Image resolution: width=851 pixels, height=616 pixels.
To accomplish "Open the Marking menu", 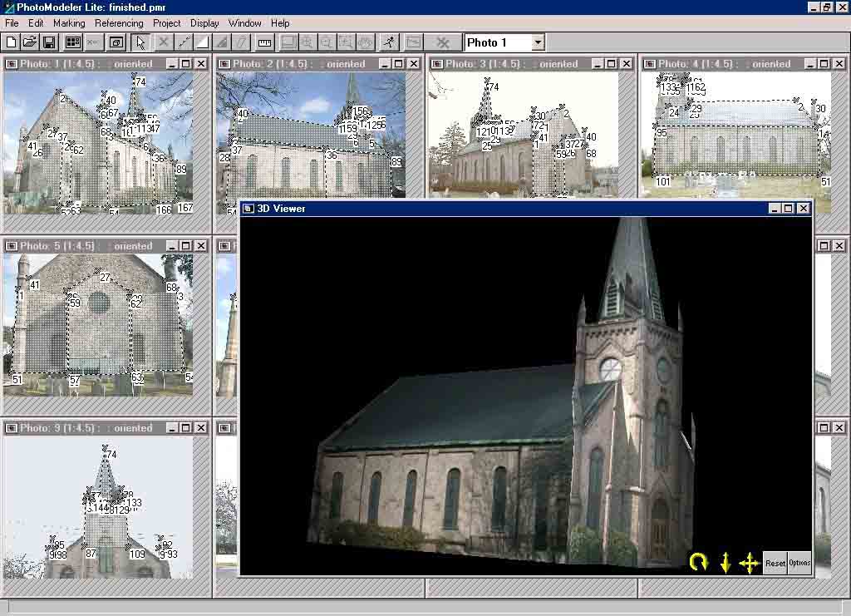I will point(69,23).
